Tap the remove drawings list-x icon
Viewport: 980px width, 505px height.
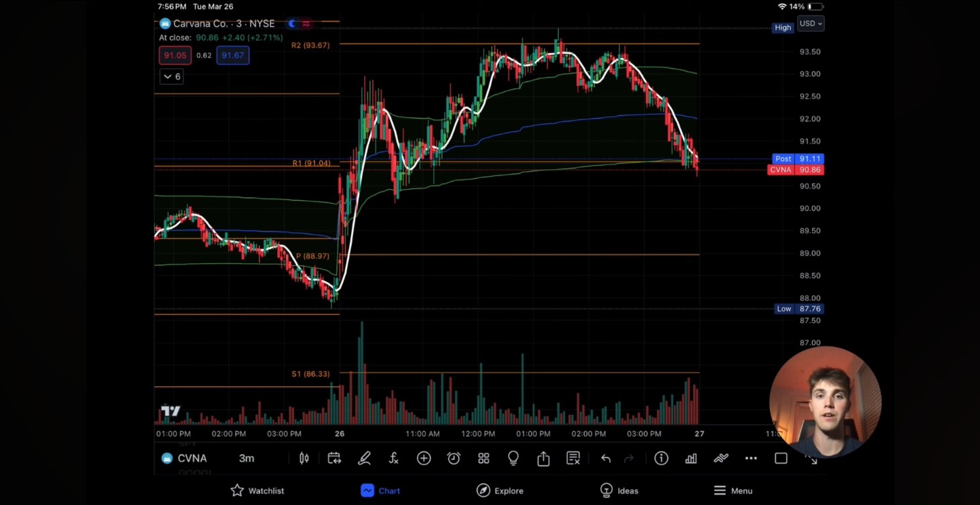coord(573,458)
